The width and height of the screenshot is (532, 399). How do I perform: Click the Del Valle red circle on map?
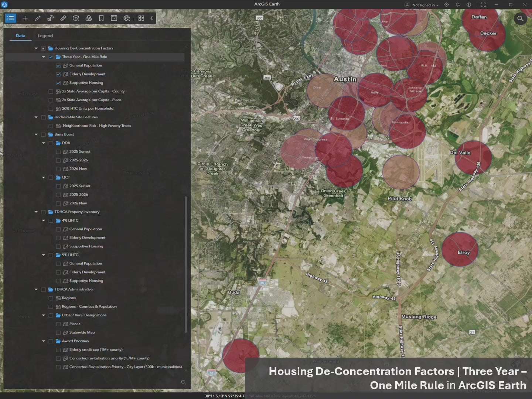pos(473,157)
